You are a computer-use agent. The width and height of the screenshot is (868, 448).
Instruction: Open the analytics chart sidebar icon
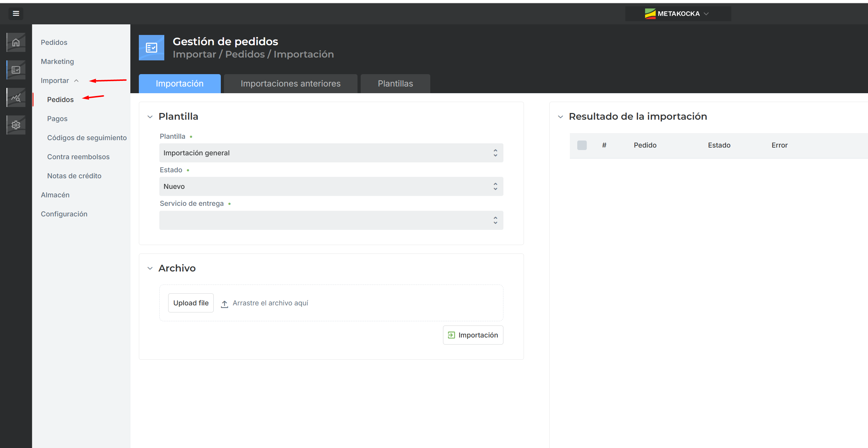[x=16, y=97]
